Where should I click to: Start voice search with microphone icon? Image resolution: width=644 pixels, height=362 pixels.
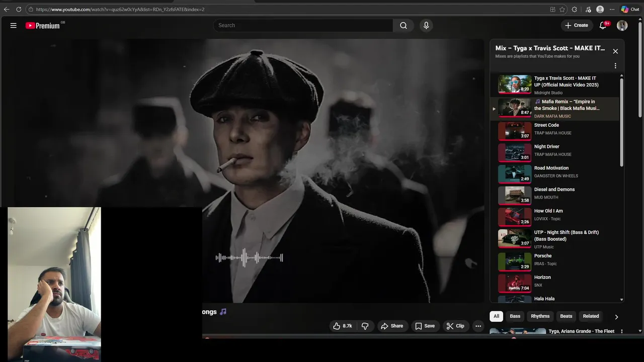[x=426, y=26]
